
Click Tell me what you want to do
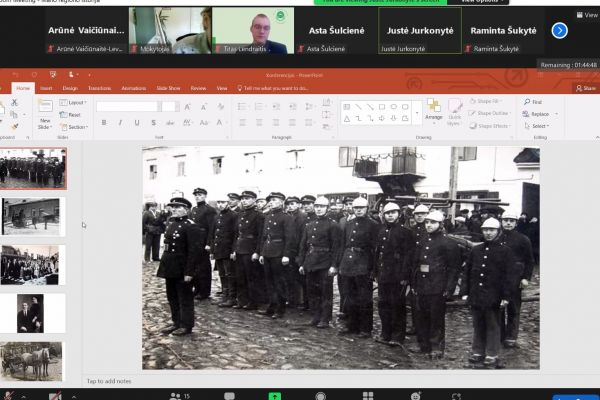[273, 88]
